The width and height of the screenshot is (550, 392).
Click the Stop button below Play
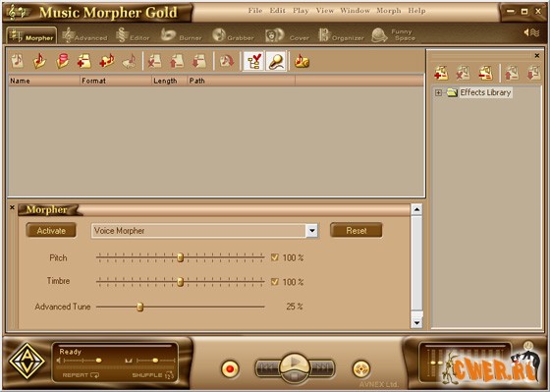tap(295, 377)
